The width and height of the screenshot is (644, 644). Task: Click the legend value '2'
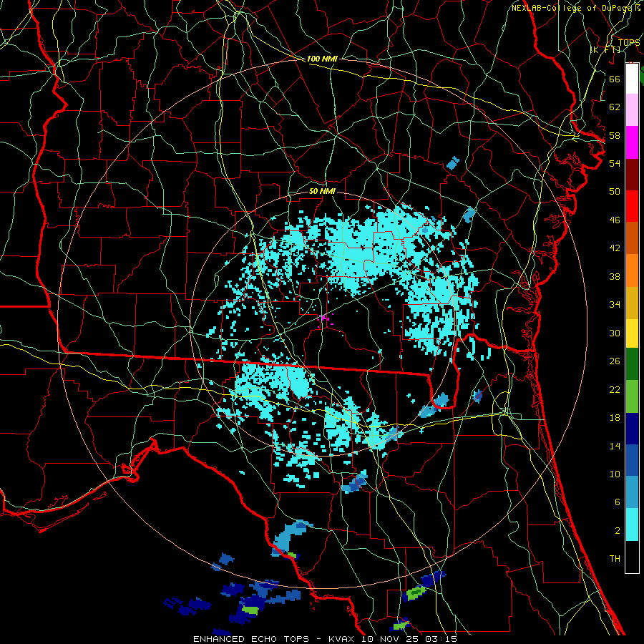tap(617, 531)
